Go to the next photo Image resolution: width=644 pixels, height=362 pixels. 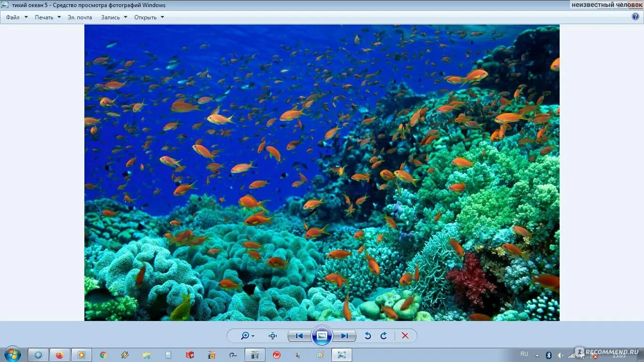345,336
